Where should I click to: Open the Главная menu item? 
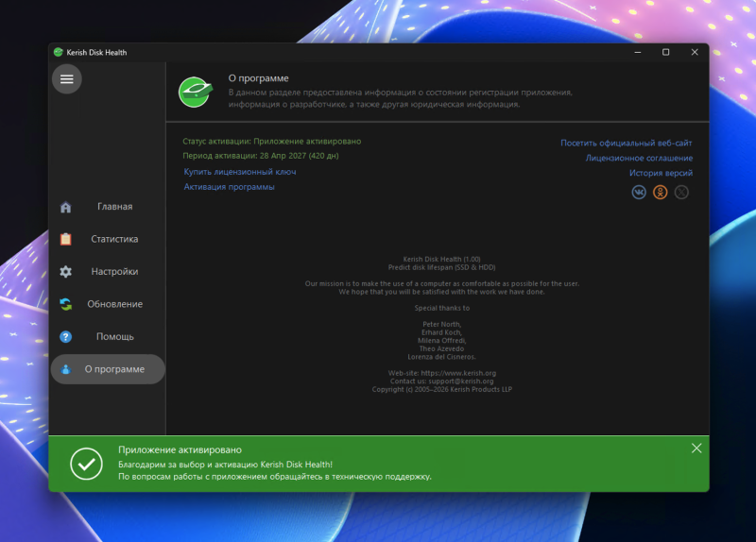click(108, 207)
